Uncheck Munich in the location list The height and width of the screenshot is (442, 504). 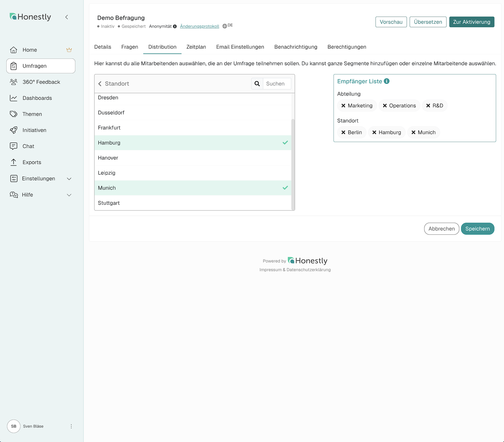point(192,188)
